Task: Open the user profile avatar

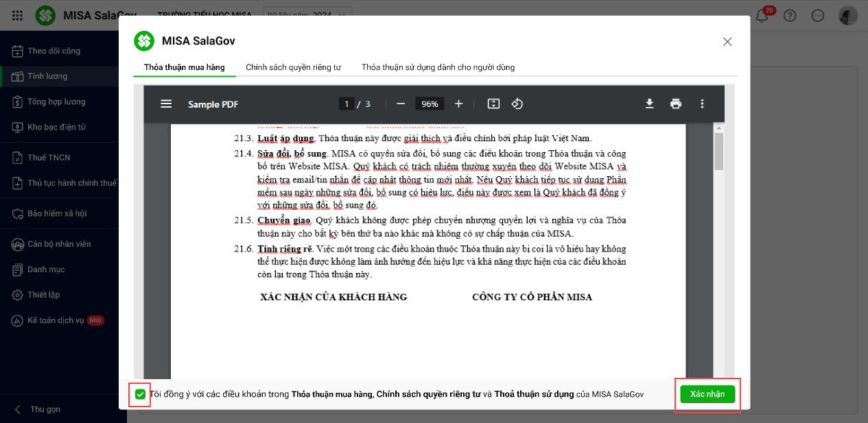Action: [848, 16]
